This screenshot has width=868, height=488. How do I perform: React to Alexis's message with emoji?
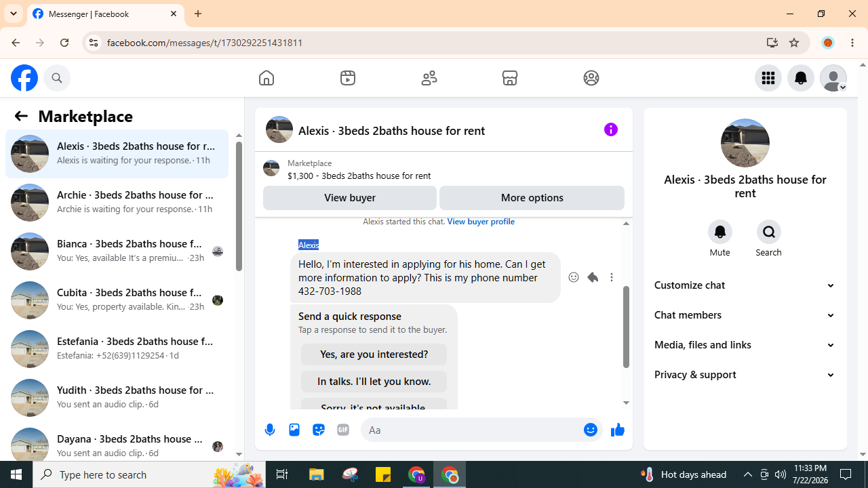click(x=574, y=277)
